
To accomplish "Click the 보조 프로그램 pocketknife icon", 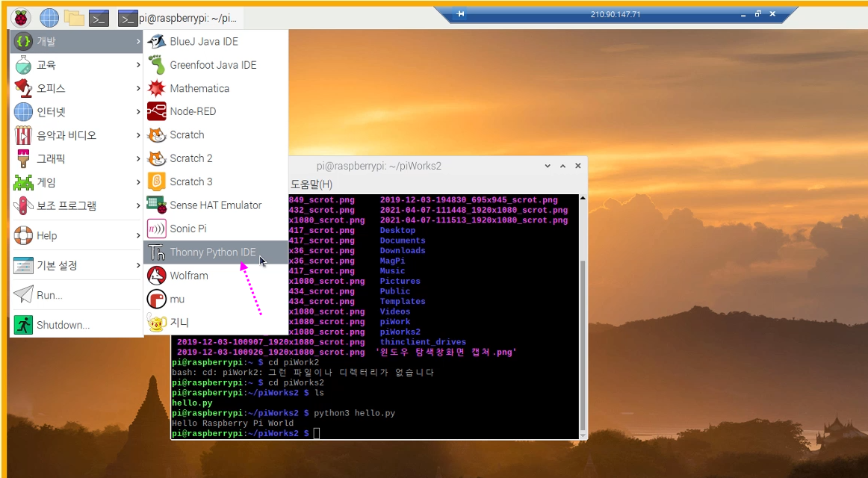I will [x=23, y=206].
